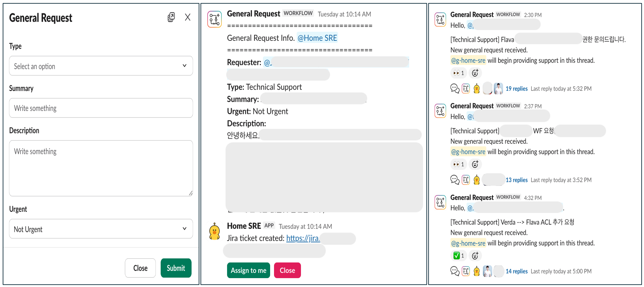Close the General Request dialog with the X icon
Image resolution: width=644 pixels, height=287 pixels.
point(188,17)
